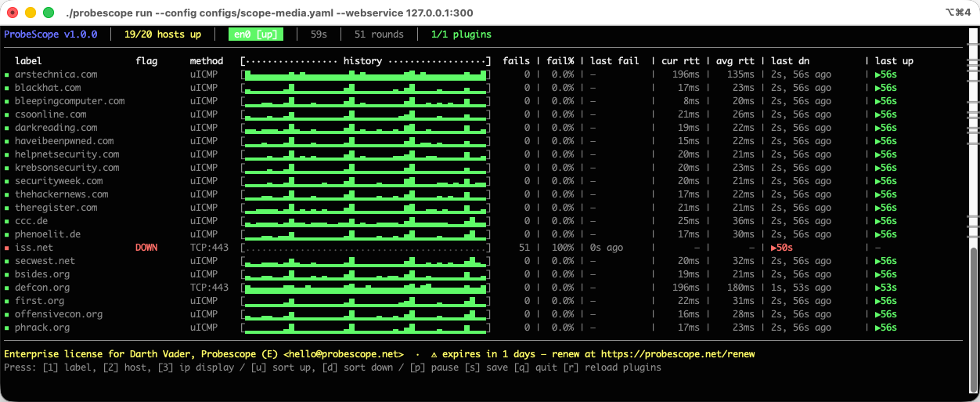Click the green status square beside ccc.de
980x402 pixels.
[x=7, y=222]
